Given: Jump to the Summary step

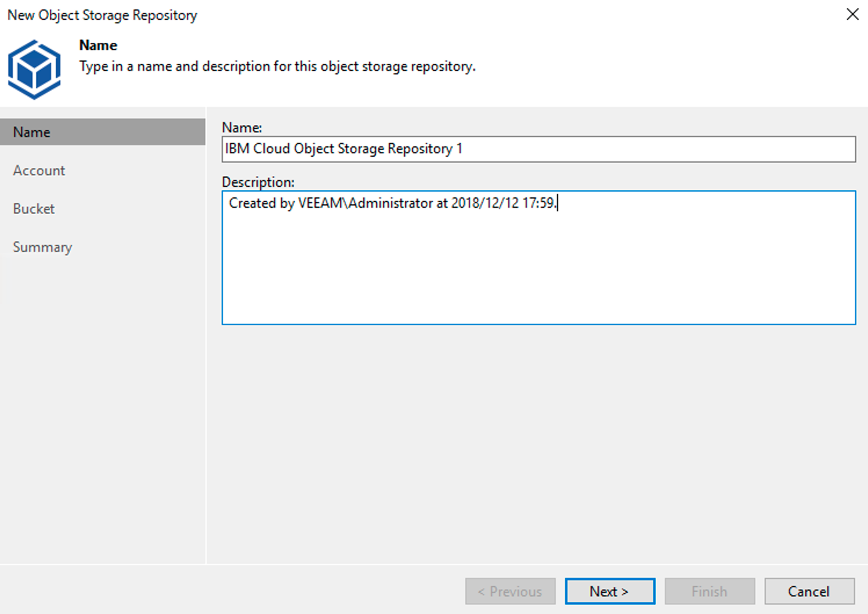Looking at the screenshot, I should click(42, 247).
